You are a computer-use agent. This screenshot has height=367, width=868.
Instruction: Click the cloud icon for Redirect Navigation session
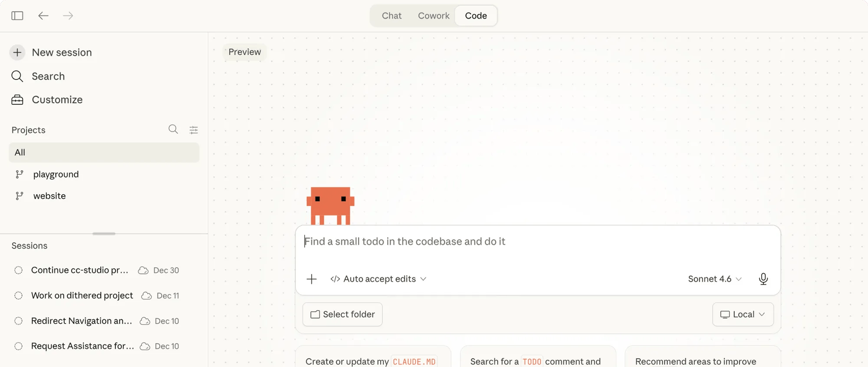145,321
